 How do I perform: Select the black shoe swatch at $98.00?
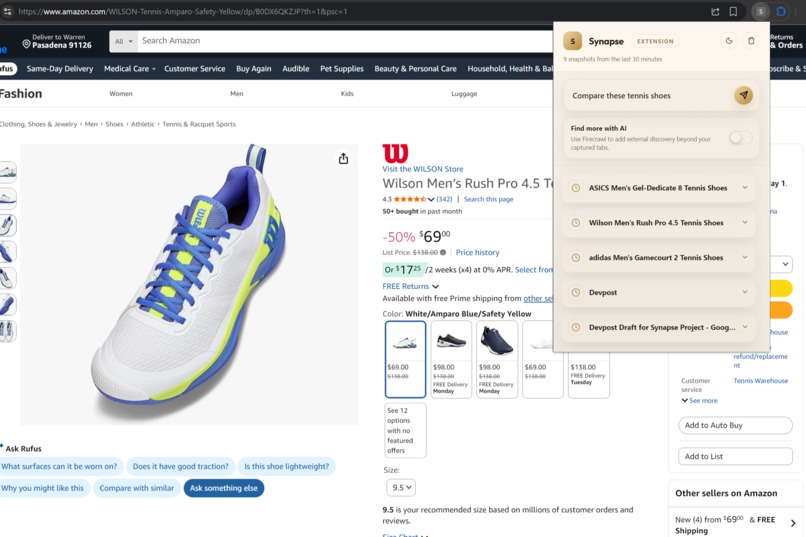(x=451, y=359)
